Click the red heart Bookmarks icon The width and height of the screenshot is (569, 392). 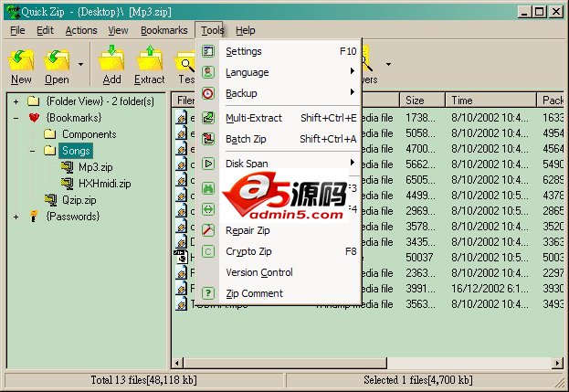34,118
